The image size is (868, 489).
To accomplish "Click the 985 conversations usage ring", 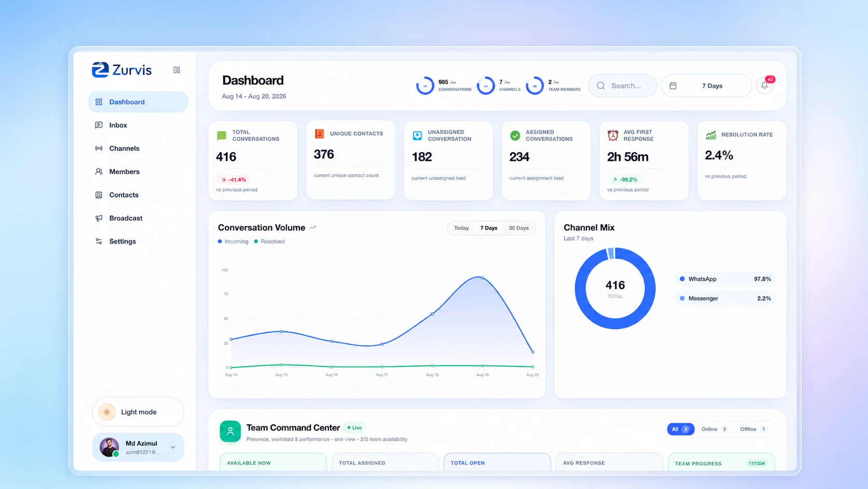I will click(425, 86).
